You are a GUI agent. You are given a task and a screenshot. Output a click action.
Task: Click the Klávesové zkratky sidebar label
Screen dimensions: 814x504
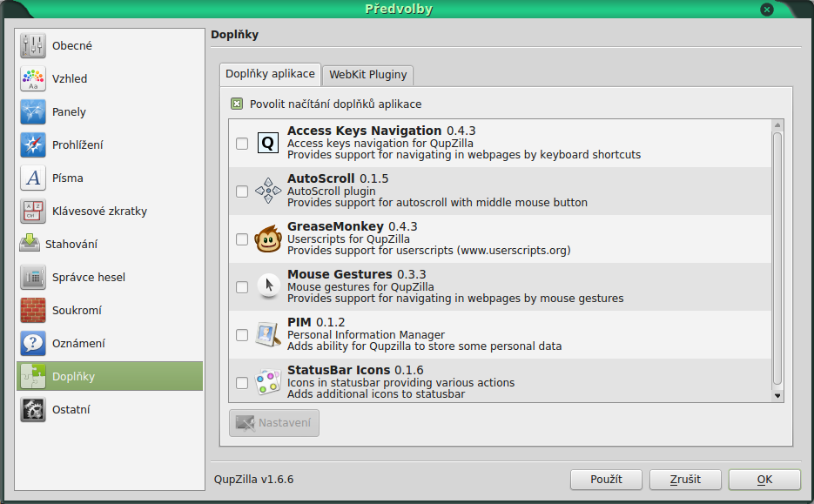pyautogui.click(x=99, y=212)
